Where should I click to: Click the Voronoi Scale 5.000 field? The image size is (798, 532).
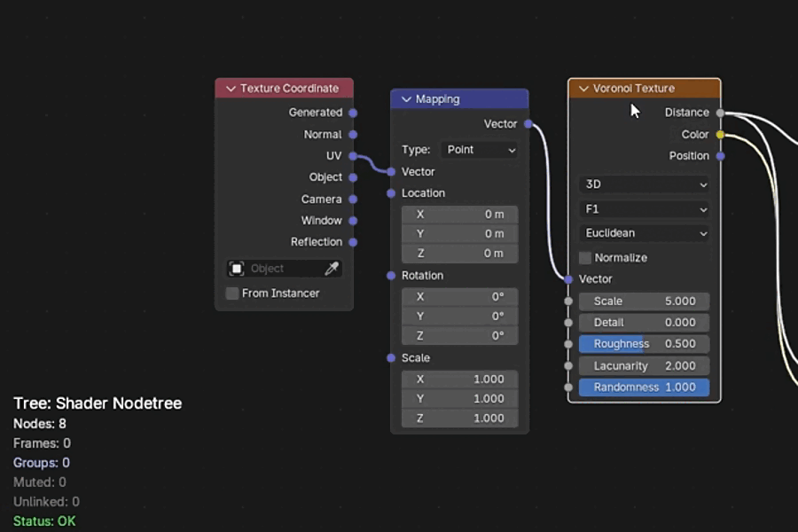click(645, 301)
